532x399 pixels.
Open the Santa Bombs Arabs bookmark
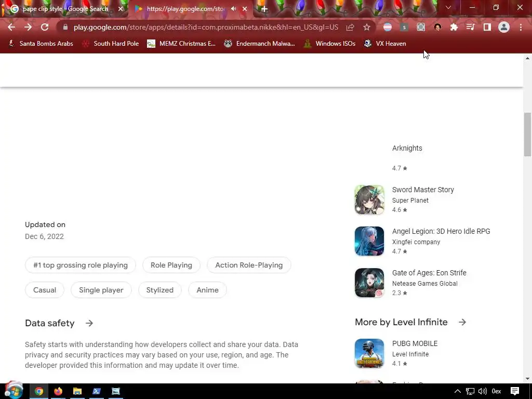[x=41, y=44]
